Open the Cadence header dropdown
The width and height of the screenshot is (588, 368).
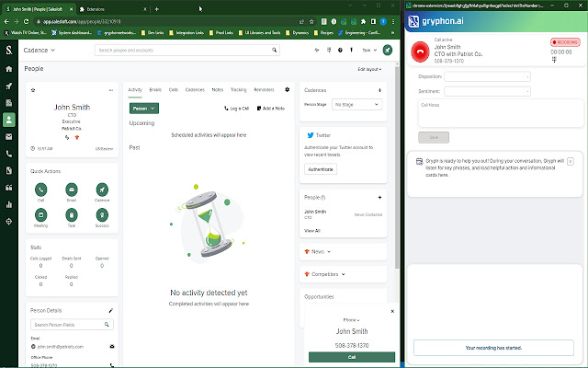pyautogui.click(x=39, y=50)
